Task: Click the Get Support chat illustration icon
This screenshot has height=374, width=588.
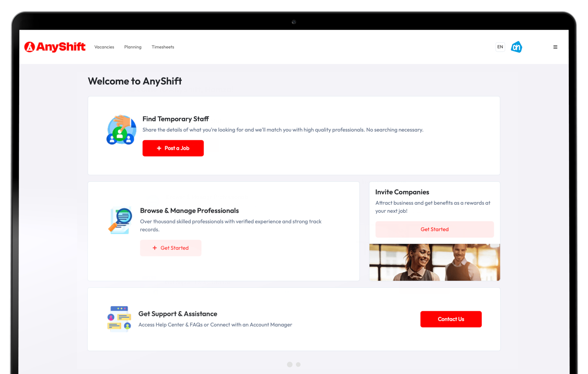Action: (x=119, y=319)
